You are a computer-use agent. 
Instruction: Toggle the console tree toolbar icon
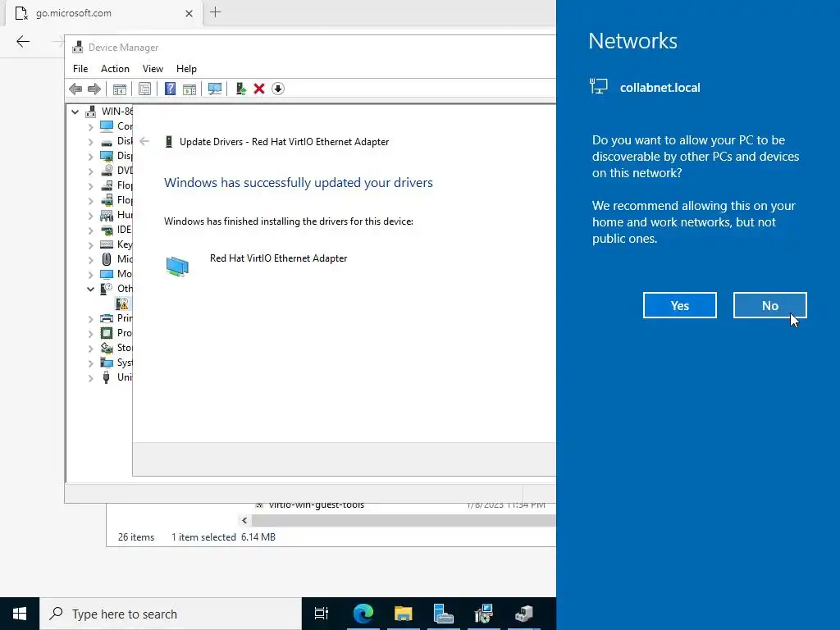(x=120, y=89)
